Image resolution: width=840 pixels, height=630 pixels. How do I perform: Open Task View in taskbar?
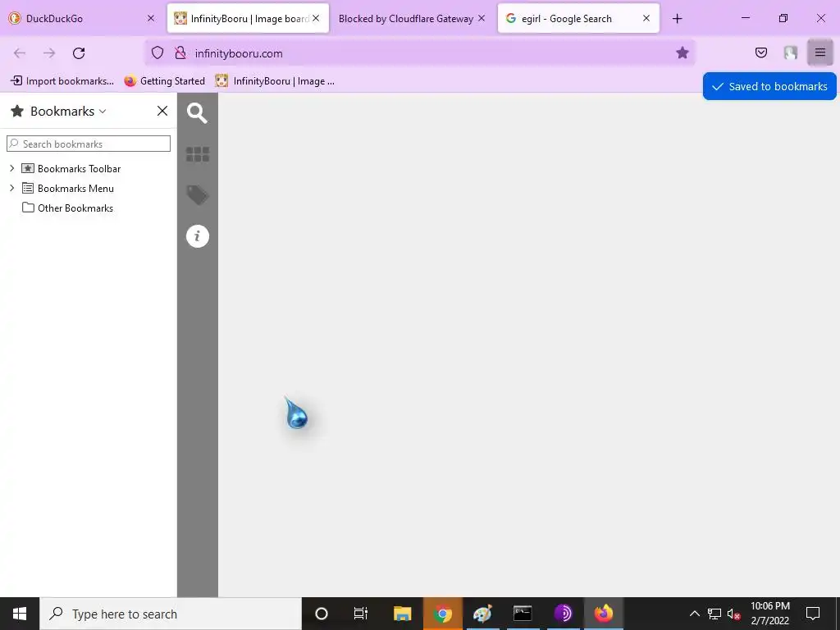[x=361, y=614]
